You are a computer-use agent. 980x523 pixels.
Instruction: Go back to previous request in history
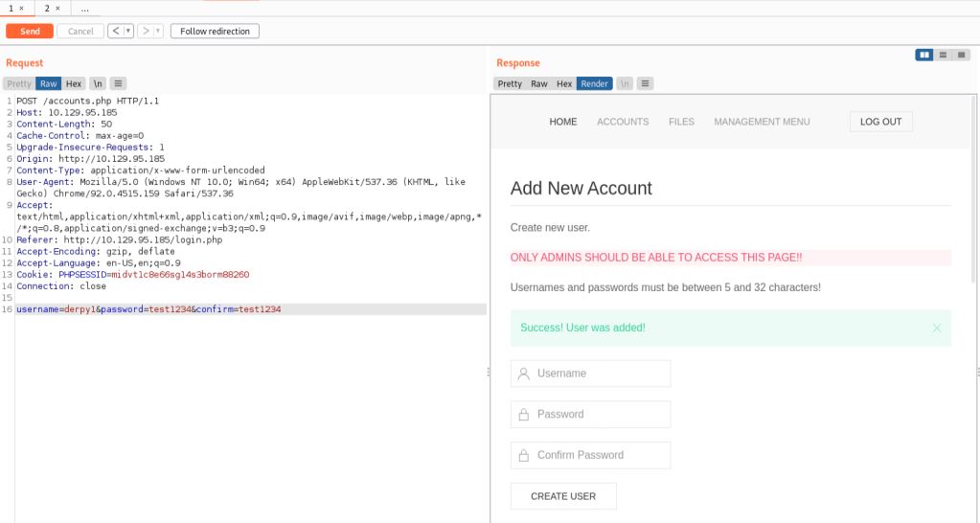116,32
